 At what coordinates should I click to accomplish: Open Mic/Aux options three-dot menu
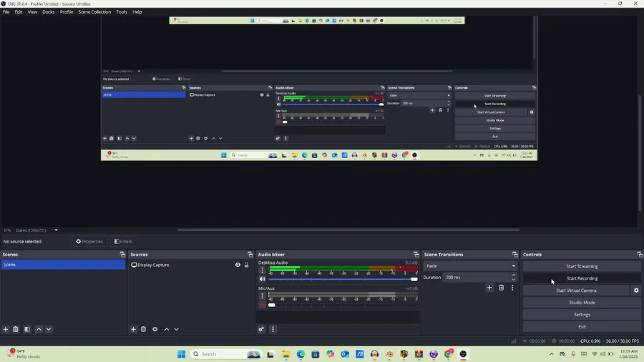click(262, 295)
